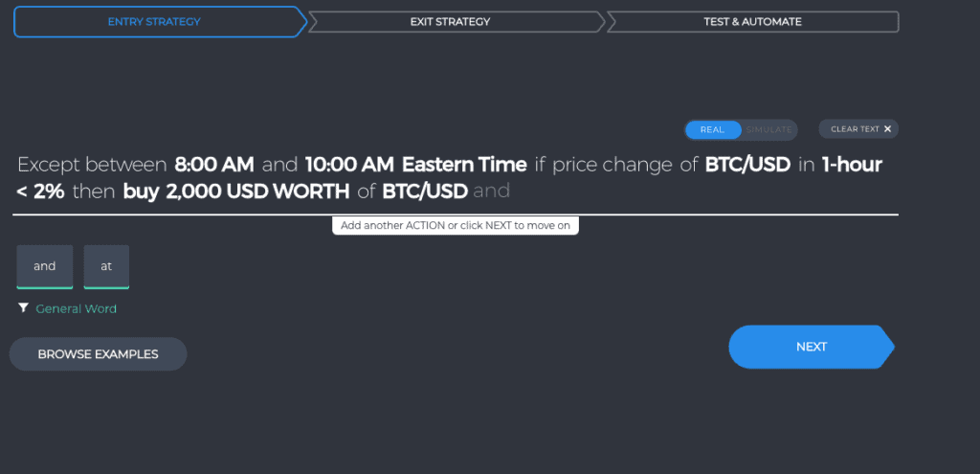Go to the Test & Automate step
This screenshot has width=980, height=474.
[x=753, y=22]
